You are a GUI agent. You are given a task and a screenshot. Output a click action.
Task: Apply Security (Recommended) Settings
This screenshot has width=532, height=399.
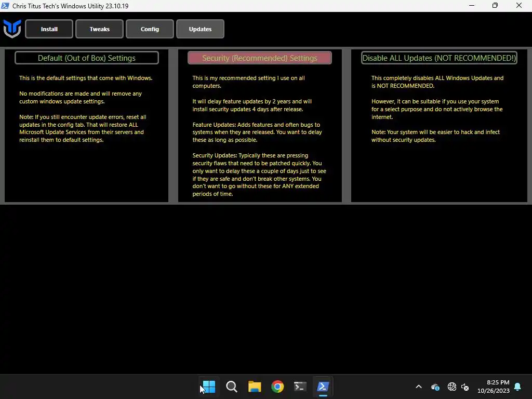tap(260, 58)
